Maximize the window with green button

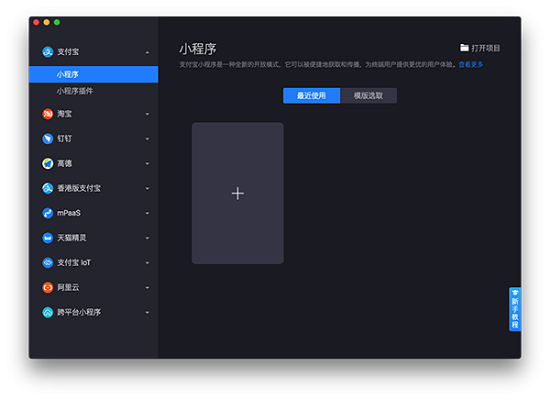[x=57, y=22]
